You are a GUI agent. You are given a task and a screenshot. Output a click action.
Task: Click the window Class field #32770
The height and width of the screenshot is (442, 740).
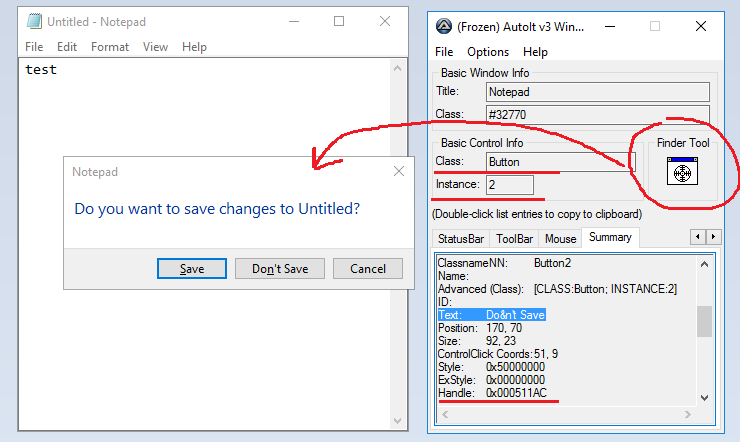click(x=597, y=115)
